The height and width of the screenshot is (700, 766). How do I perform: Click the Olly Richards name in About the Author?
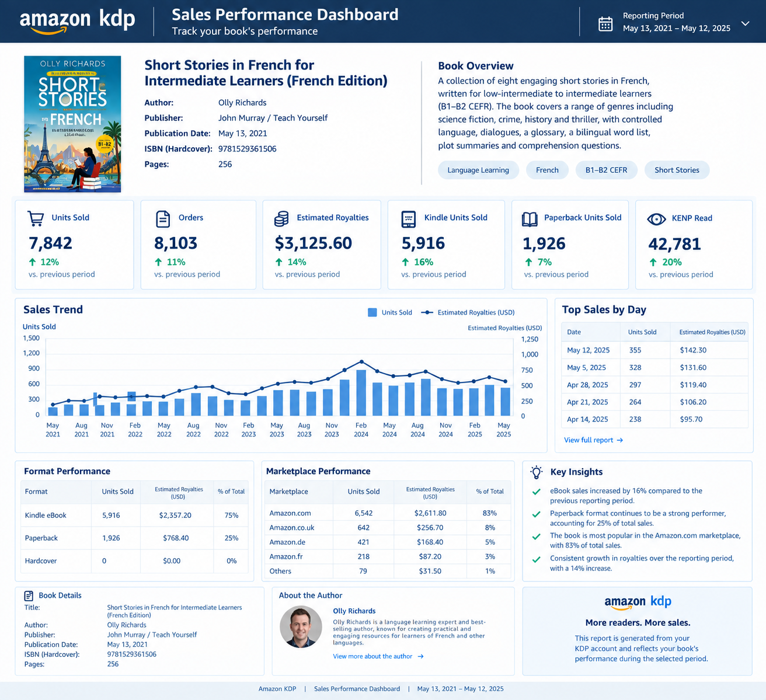point(354,611)
